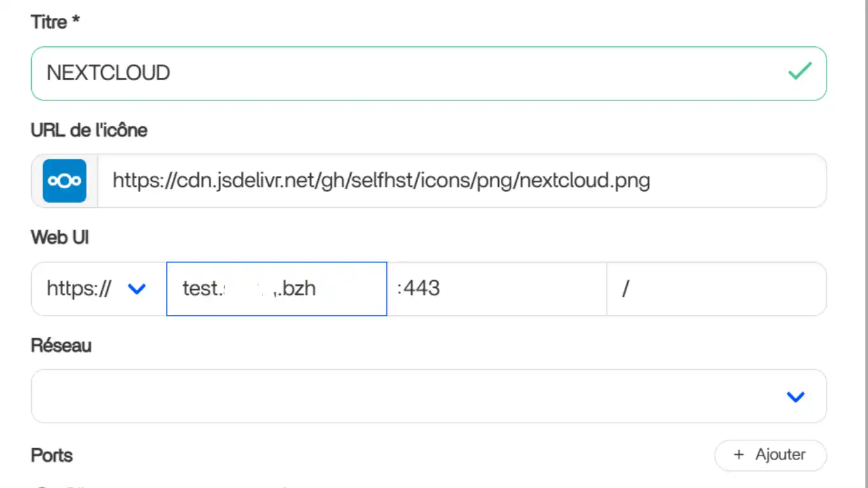This screenshot has height=488, width=868.
Task: Open the empty Réseau select box
Action: point(407,396)
